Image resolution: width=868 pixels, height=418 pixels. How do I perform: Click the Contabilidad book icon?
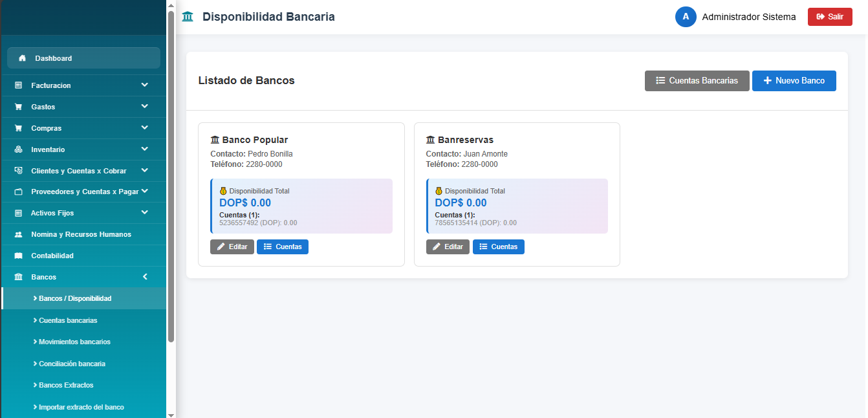(x=18, y=256)
